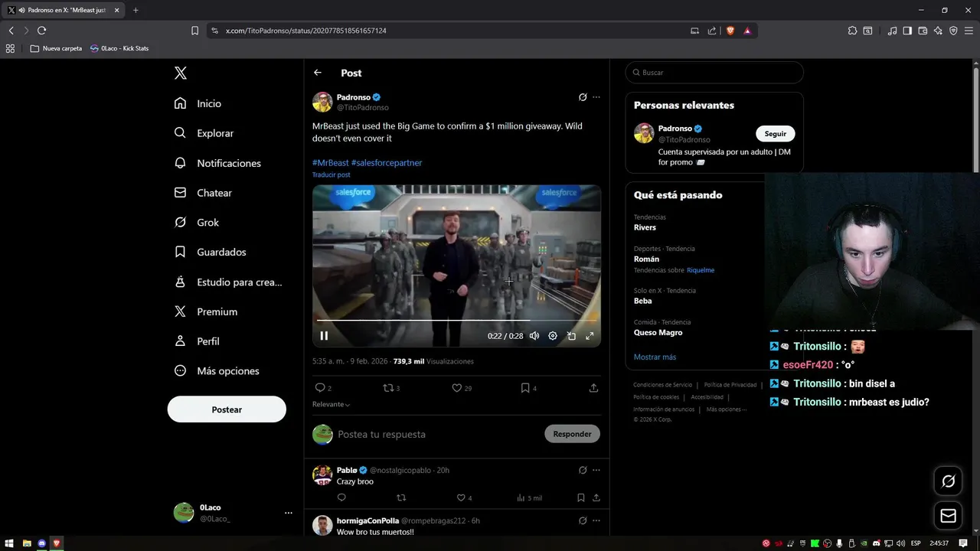
Task: Open Grok from the sidebar
Action: [197, 223]
